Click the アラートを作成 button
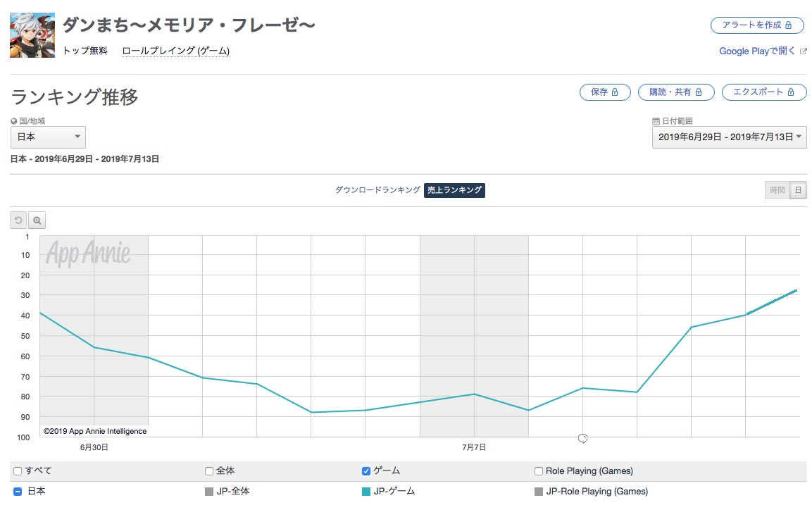This screenshot has height=505, width=812. pos(757,25)
